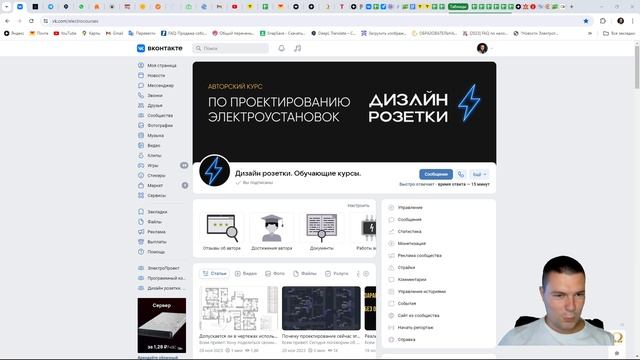
Task: Open Документы menu card
Action: tap(322, 231)
